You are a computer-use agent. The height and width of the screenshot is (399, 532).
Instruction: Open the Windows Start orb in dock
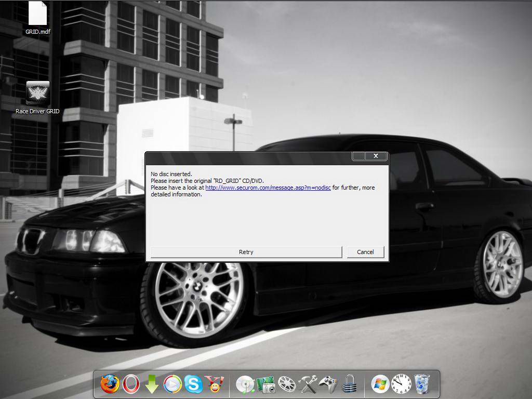(x=380, y=384)
